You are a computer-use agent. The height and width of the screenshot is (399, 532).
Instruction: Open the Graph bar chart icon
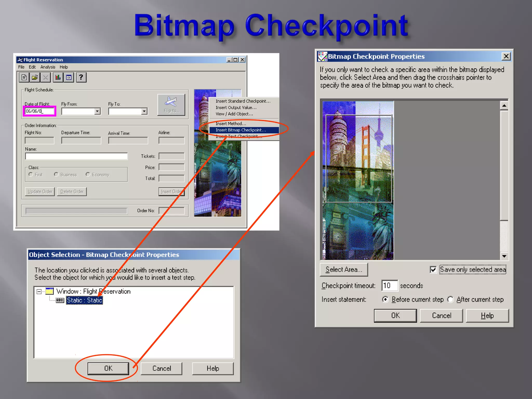pyautogui.click(x=58, y=77)
